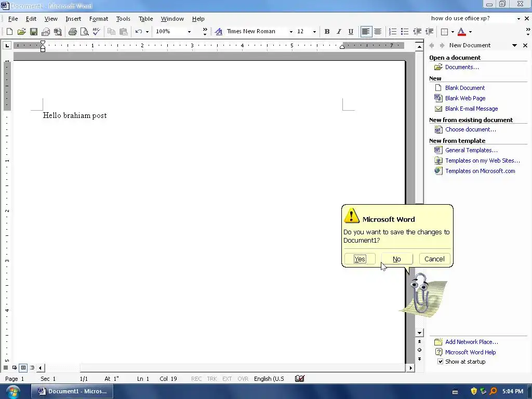
Task: Toggle Align Left alignment
Action: pyautogui.click(x=366, y=32)
